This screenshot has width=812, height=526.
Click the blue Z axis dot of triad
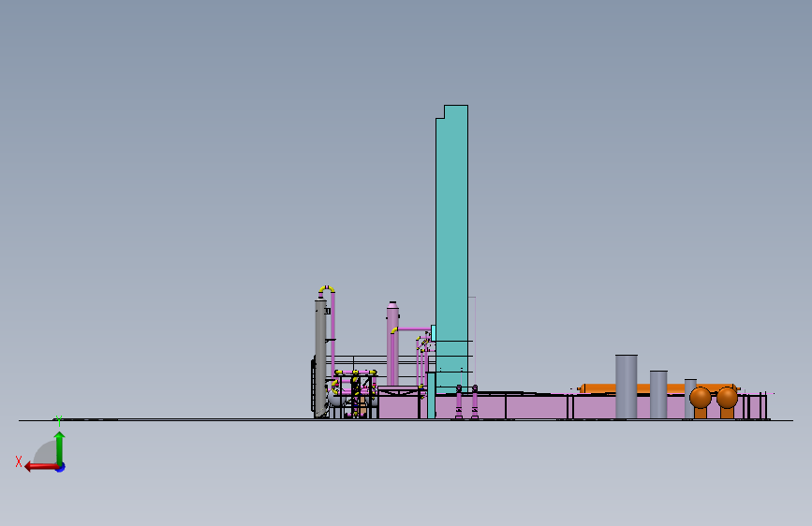pyautogui.click(x=61, y=467)
